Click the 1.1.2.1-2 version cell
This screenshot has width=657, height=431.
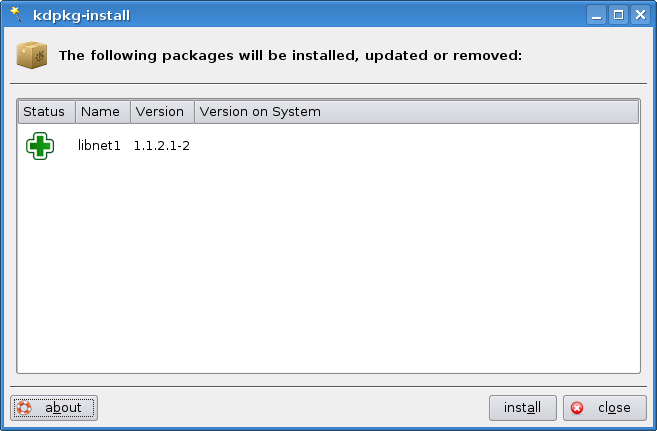(x=162, y=146)
